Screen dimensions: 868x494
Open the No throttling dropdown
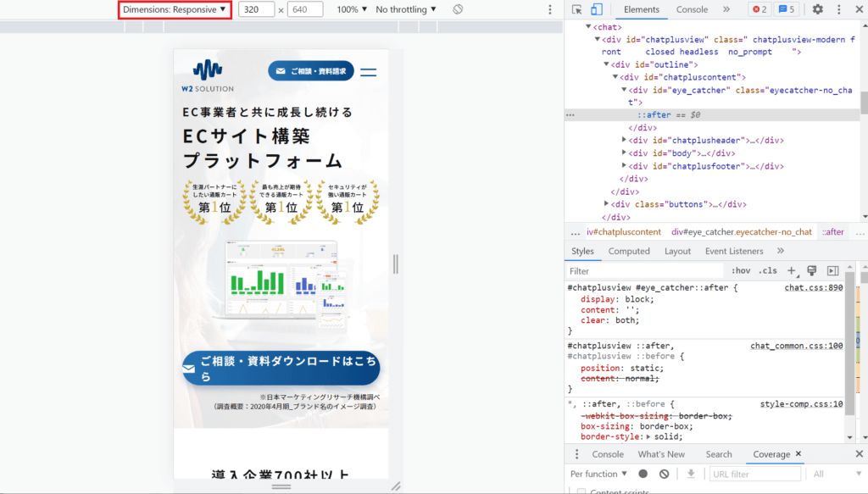pos(406,9)
